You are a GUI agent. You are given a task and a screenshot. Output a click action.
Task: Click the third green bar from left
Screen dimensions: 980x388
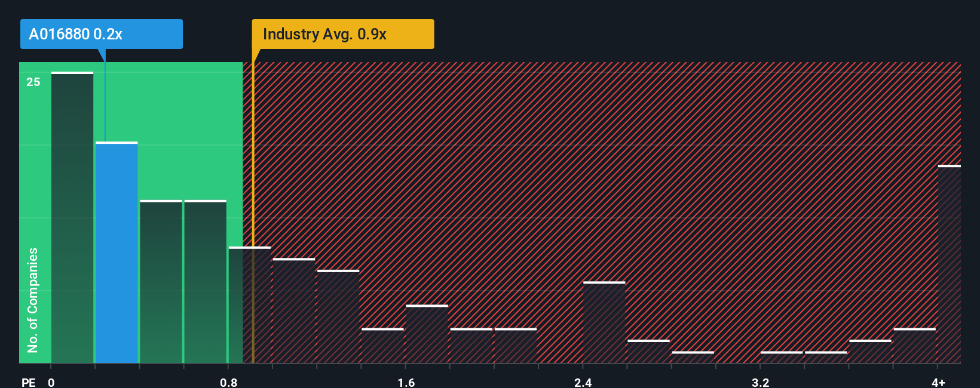161,282
